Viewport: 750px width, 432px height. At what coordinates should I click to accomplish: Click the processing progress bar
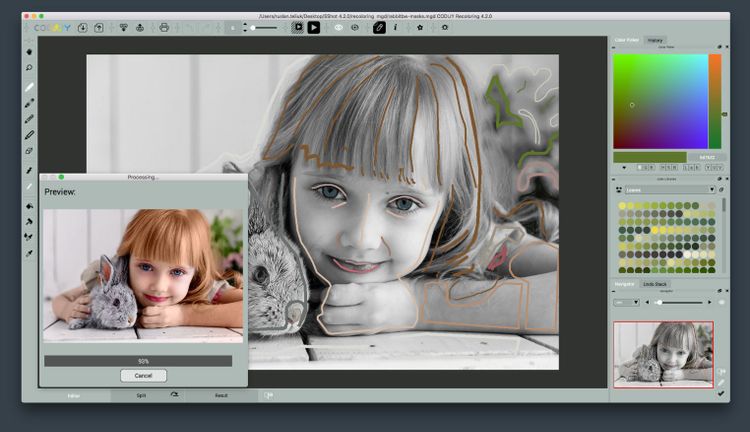click(x=138, y=361)
